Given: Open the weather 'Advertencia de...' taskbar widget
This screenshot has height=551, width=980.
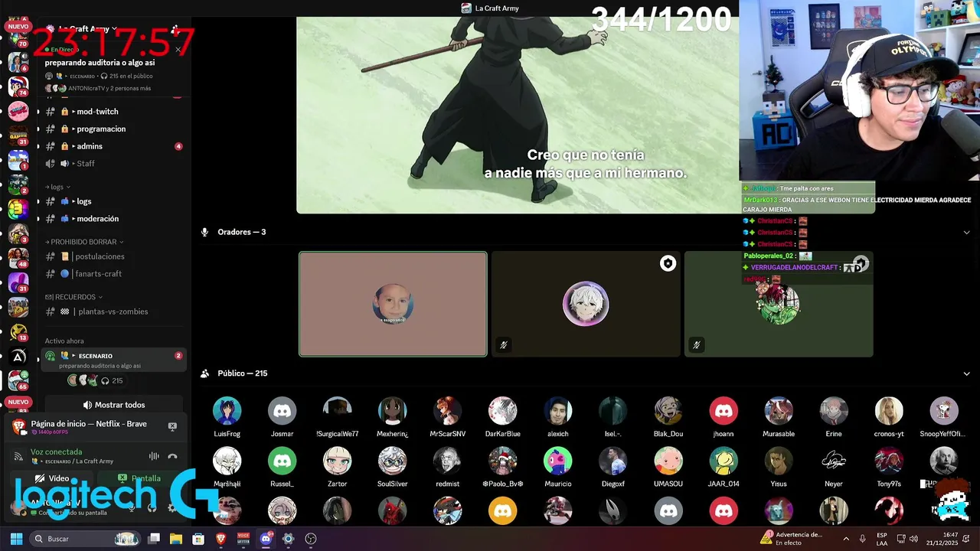Looking at the screenshot, I should click(792, 539).
